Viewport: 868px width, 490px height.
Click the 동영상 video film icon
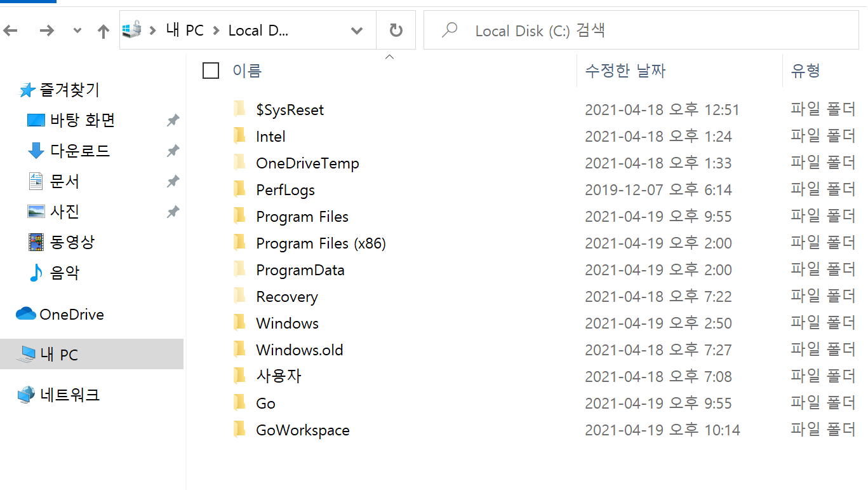tap(36, 242)
